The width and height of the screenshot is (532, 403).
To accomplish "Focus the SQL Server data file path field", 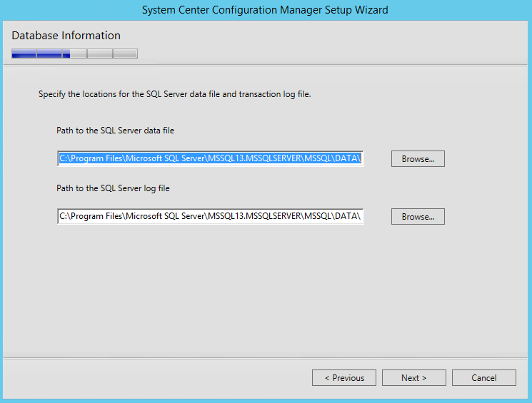I will 211,158.
